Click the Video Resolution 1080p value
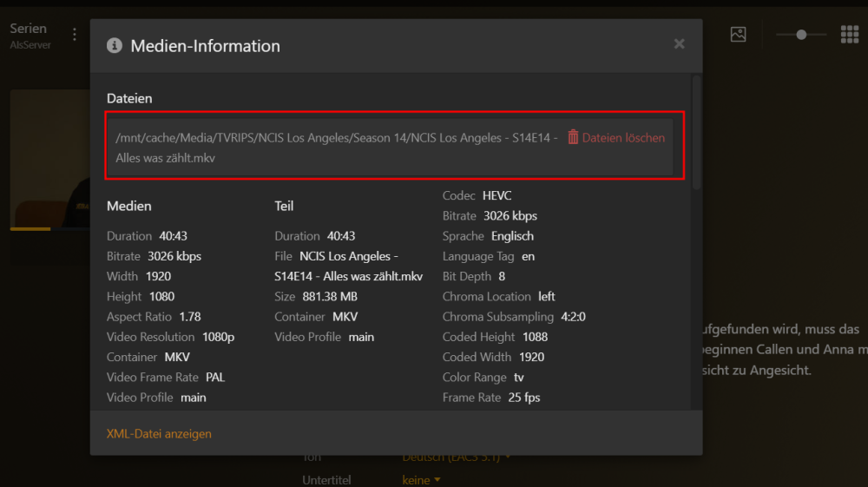This screenshot has width=868, height=487. click(218, 337)
